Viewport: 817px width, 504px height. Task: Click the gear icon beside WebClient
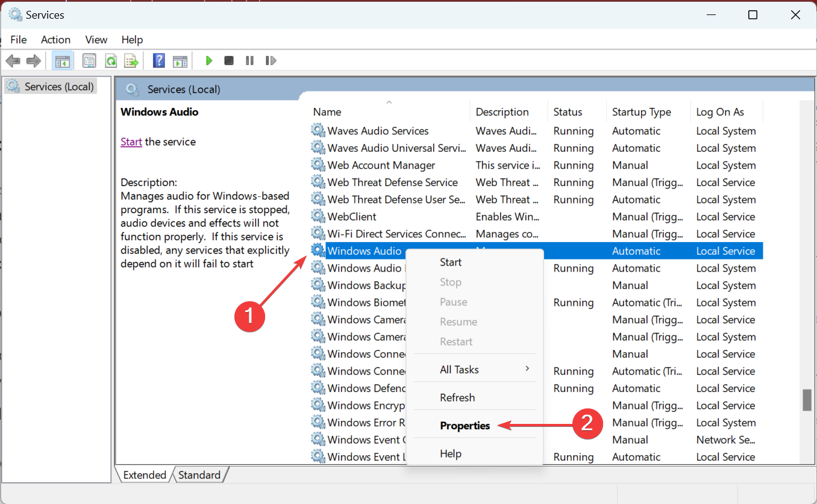318,217
